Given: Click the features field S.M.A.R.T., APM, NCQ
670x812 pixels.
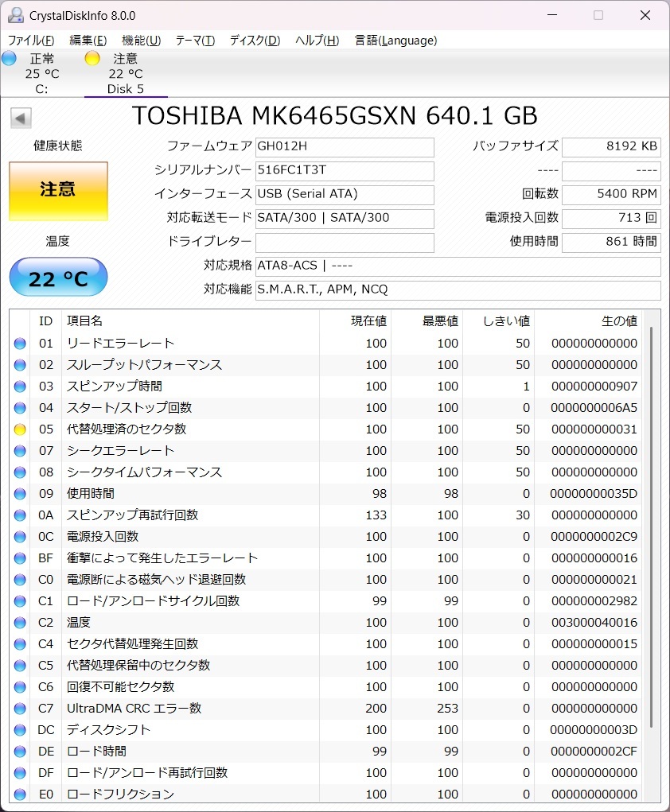Looking at the screenshot, I should click(x=458, y=290).
